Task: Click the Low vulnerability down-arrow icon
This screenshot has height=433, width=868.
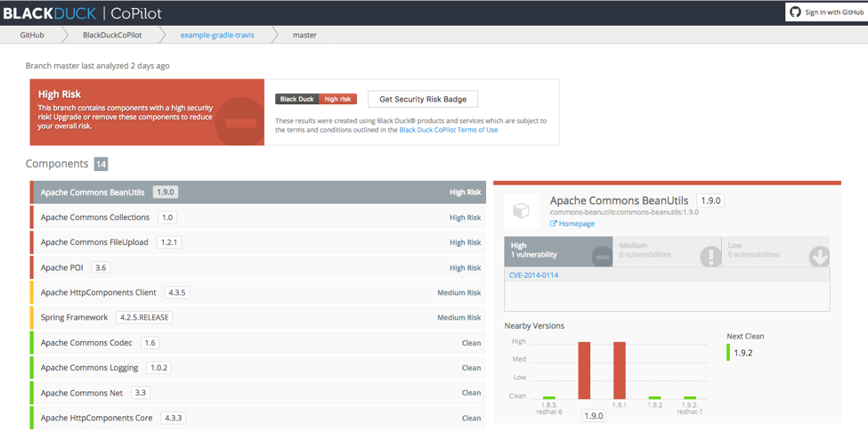Action: tap(819, 257)
